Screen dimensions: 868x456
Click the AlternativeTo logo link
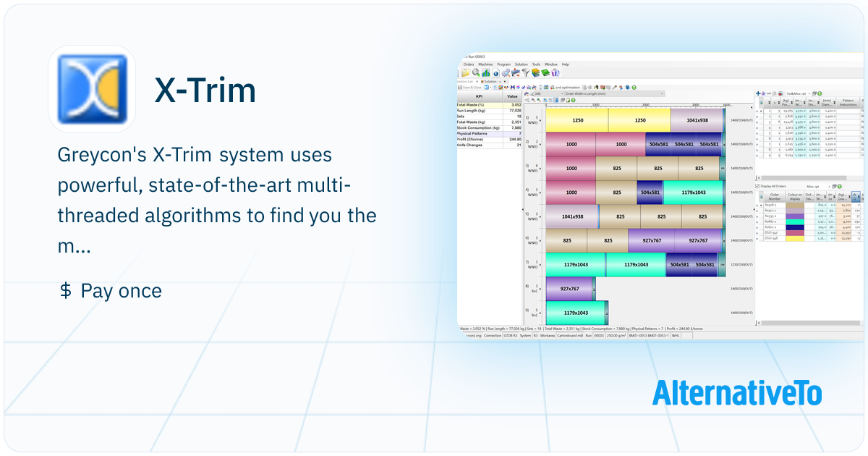pos(737,393)
